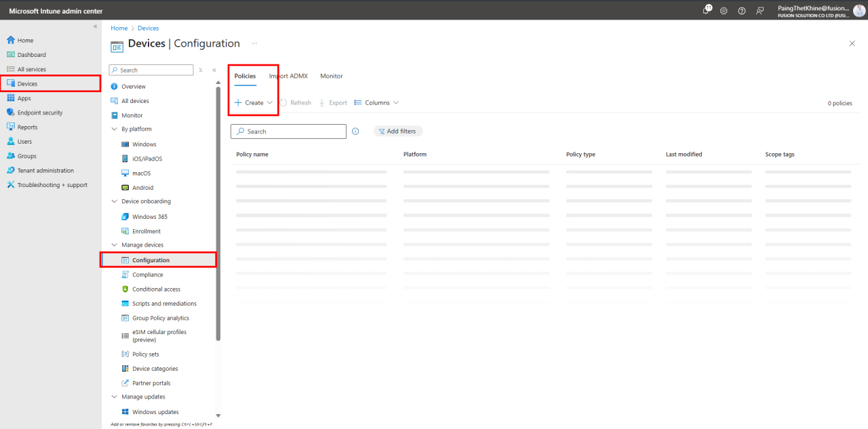Click the info icon beside search
The width and height of the screenshot is (868, 429).
coord(355,131)
